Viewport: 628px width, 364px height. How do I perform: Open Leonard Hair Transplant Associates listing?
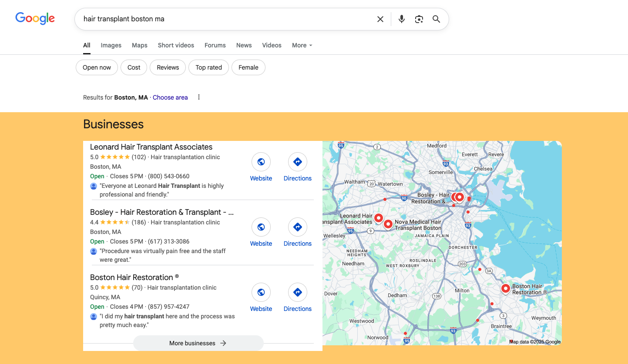point(151,147)
